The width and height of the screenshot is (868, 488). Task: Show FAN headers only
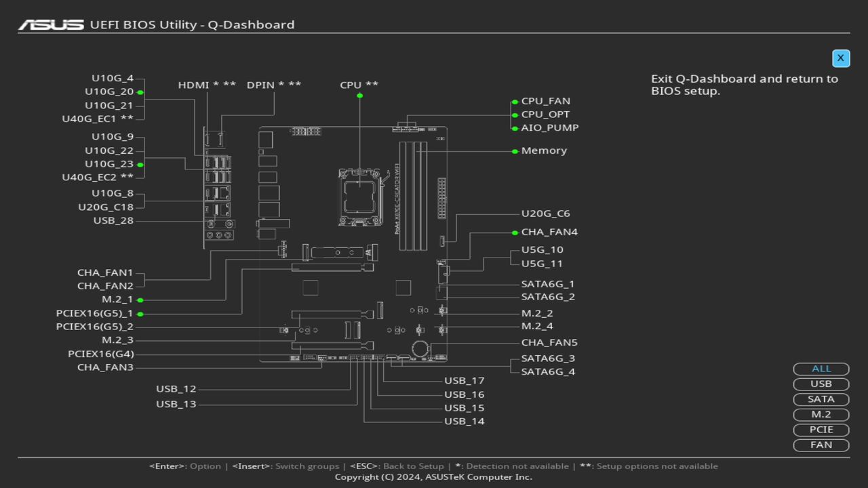(x=821, y=445)
